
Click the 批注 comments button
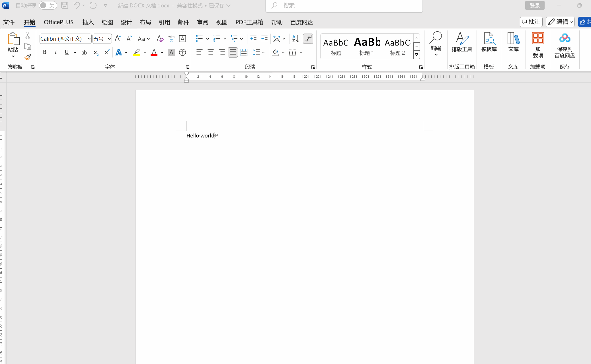tap(531, 22)
